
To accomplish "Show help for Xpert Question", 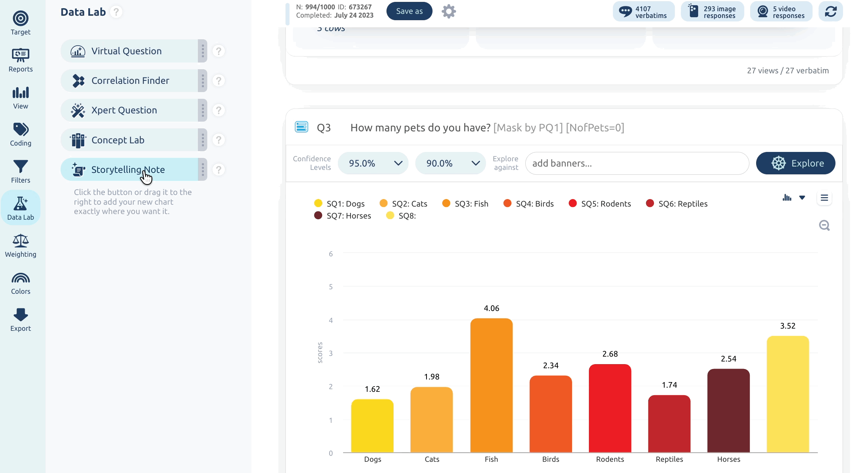I will point(218,110).
